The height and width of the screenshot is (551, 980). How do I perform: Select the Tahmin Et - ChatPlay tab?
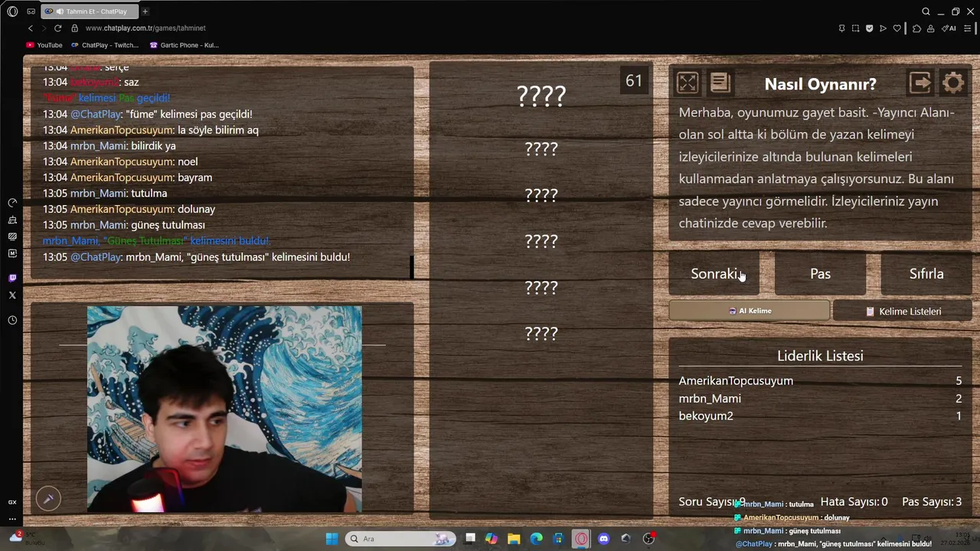[88, 11]
